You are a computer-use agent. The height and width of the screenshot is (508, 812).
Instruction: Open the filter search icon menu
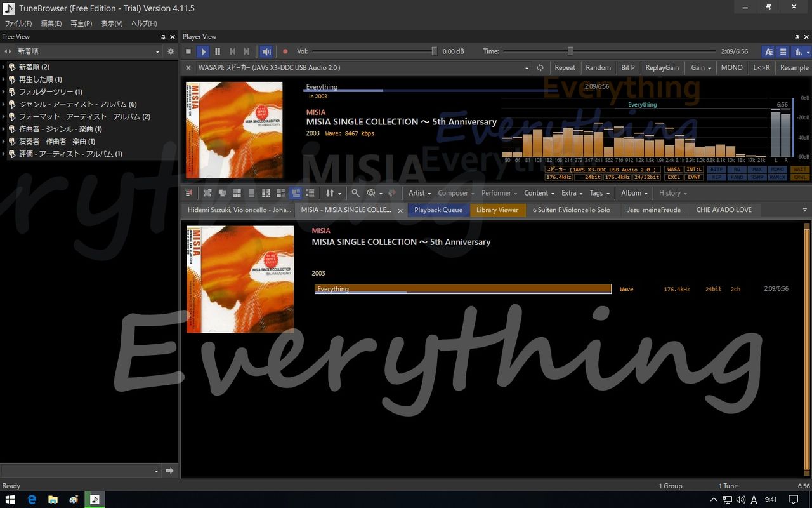[374, 193]
